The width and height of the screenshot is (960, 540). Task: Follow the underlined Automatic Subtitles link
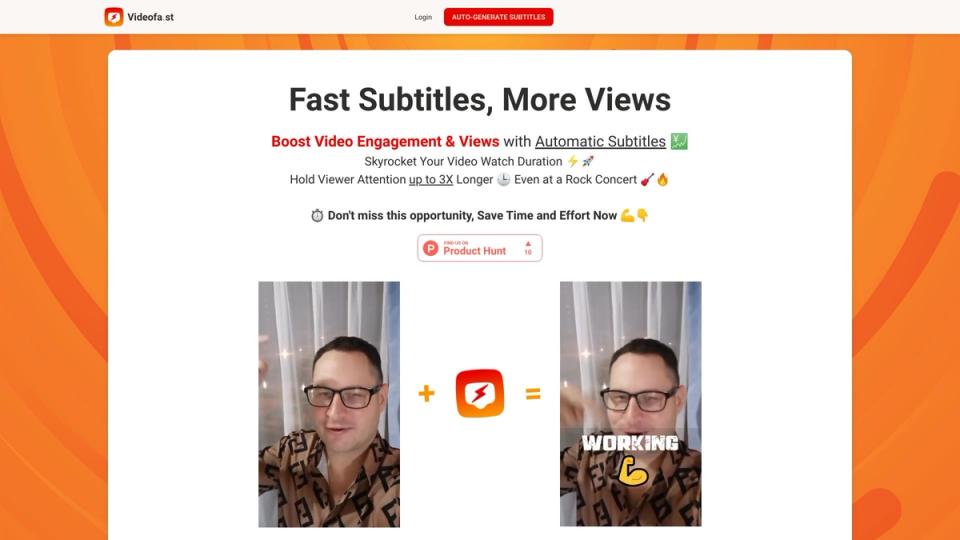600,141
